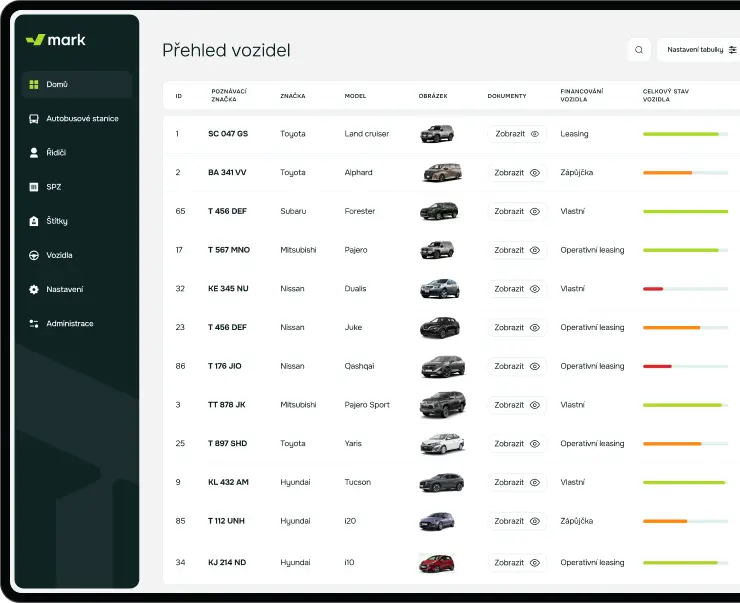The width and height of the screenshot is (740, 603).
Task: Click the Model column header
Action: pos(355,96)
